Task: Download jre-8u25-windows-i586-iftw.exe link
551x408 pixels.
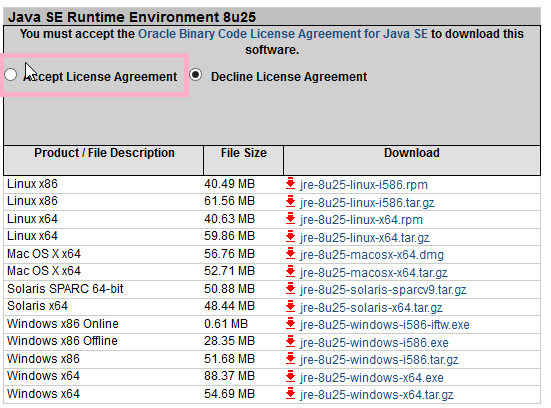Action: pos(385,325)
